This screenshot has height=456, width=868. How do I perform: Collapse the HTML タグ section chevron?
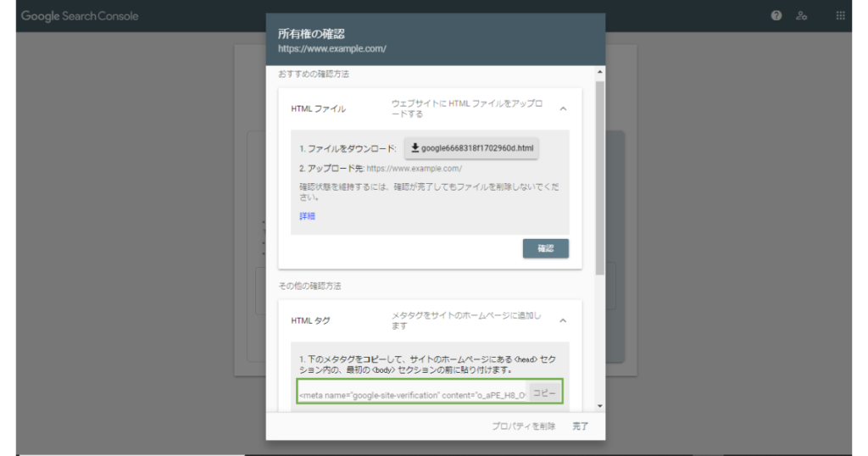click(563, 321)
